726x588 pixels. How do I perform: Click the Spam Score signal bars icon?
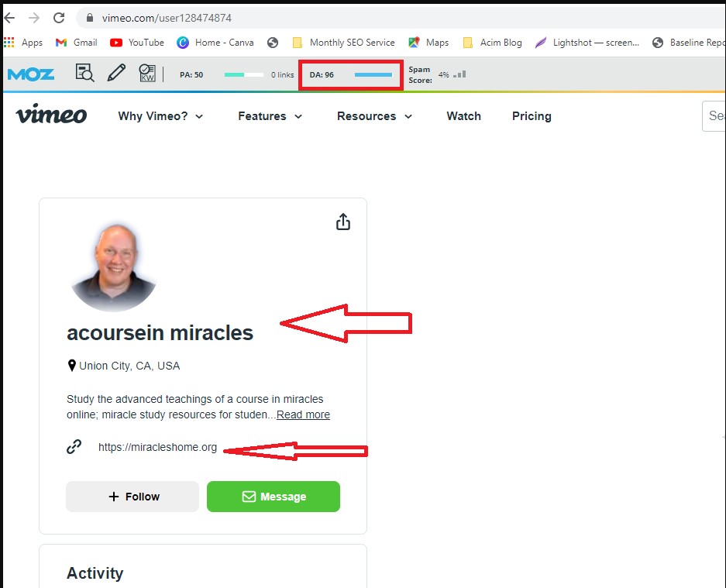[x=459, y=74]
